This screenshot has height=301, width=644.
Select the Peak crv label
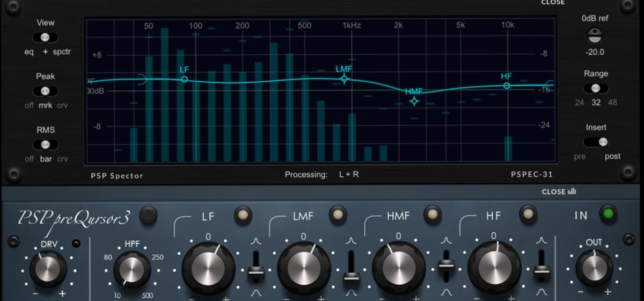[x=62, y=105]
